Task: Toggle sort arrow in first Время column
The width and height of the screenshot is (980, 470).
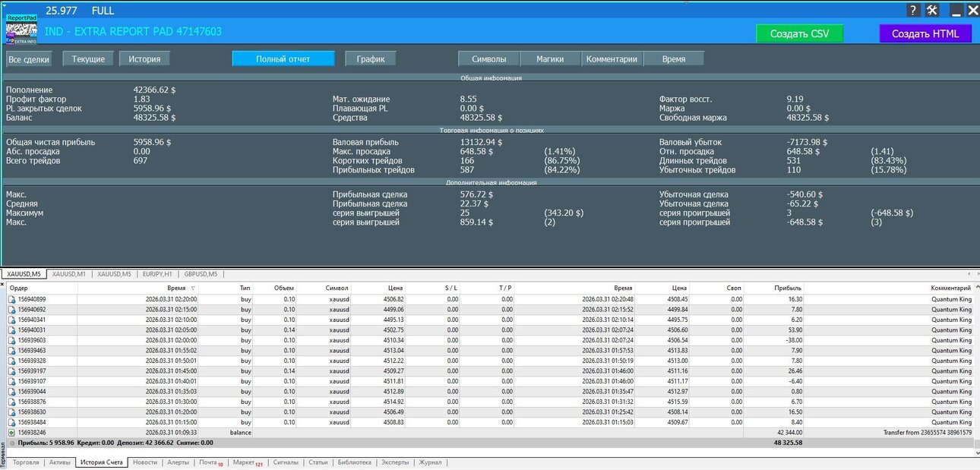Action: click(193, 289)
